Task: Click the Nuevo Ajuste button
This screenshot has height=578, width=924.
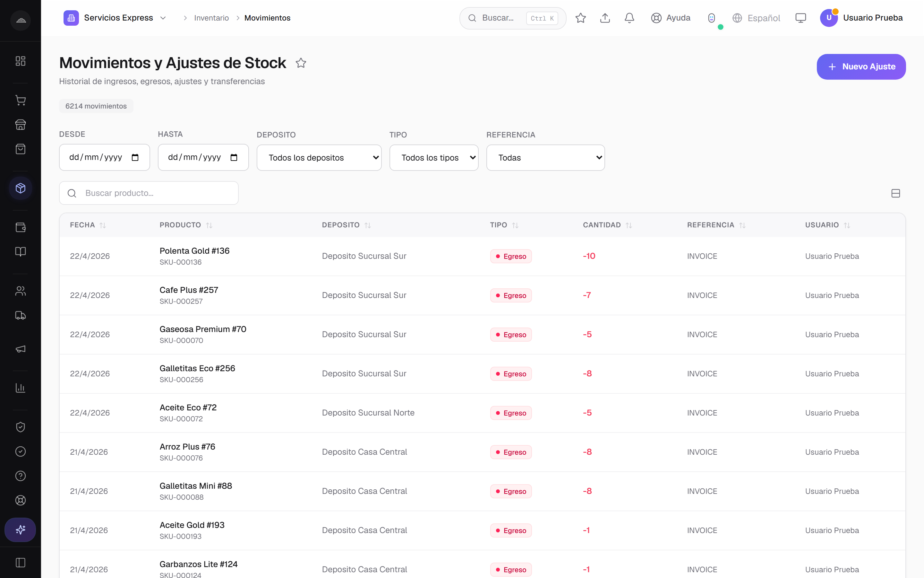Action: [861, 66]
